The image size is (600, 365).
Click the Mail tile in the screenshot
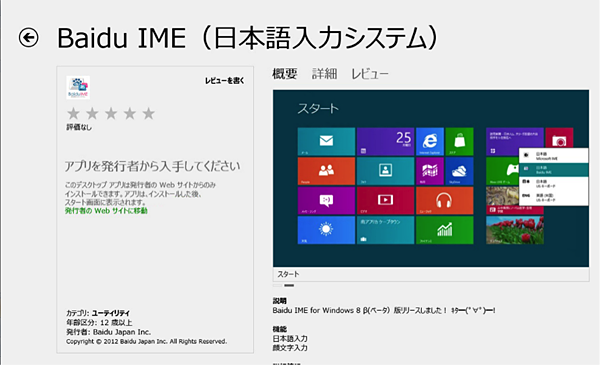pos(326,141)
